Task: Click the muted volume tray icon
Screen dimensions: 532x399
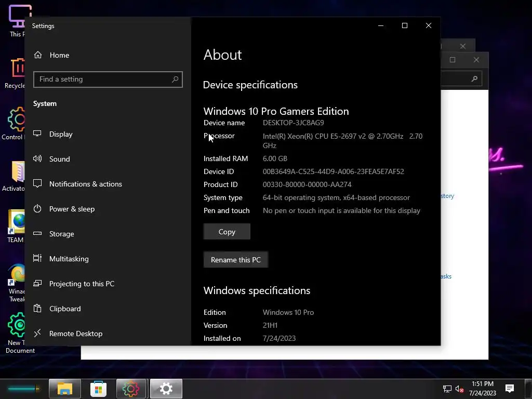Action: (x=459, y=389)
